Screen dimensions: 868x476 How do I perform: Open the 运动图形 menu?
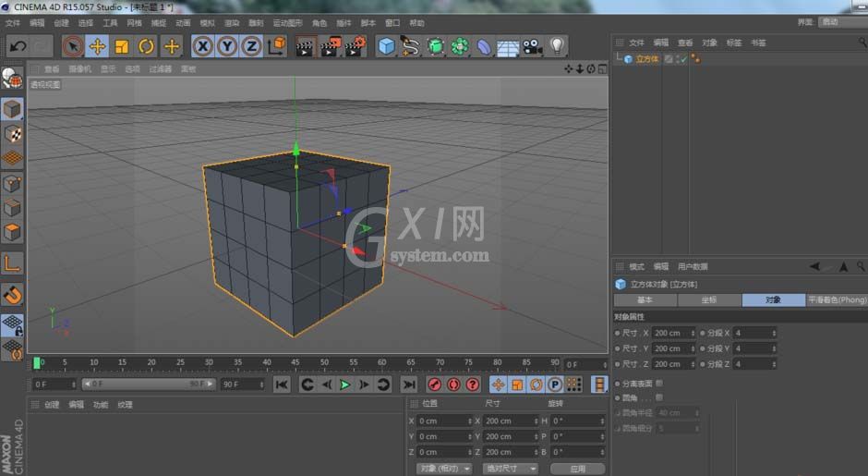click(288, 23)
